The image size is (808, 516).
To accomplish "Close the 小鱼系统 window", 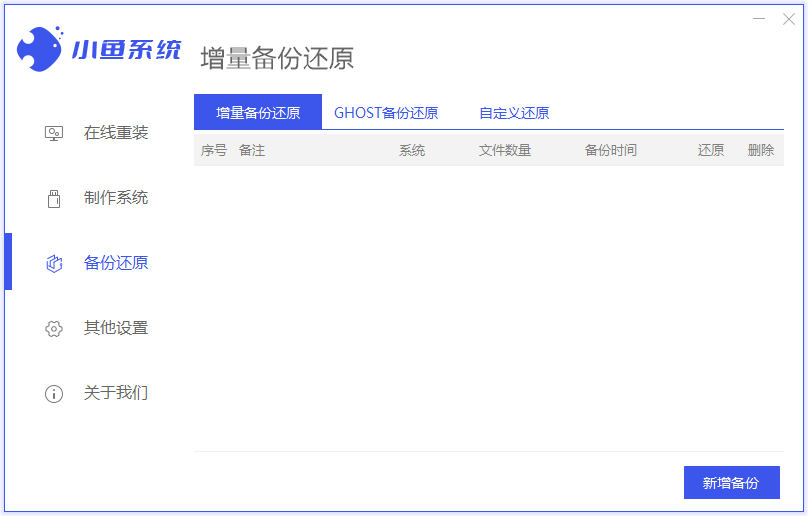I will coord(788,19).
